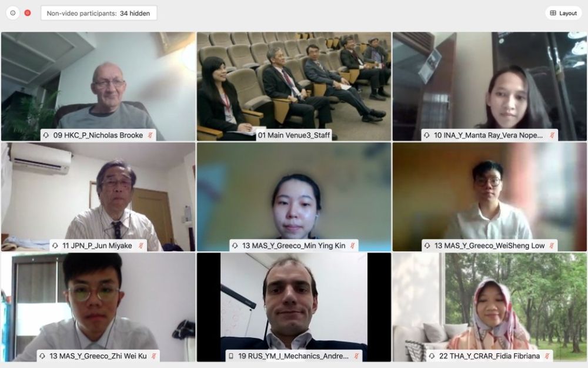Click muted mic icon on Zhi Wei Ku
The image size is (588, 368).
[x=153, y=356]
